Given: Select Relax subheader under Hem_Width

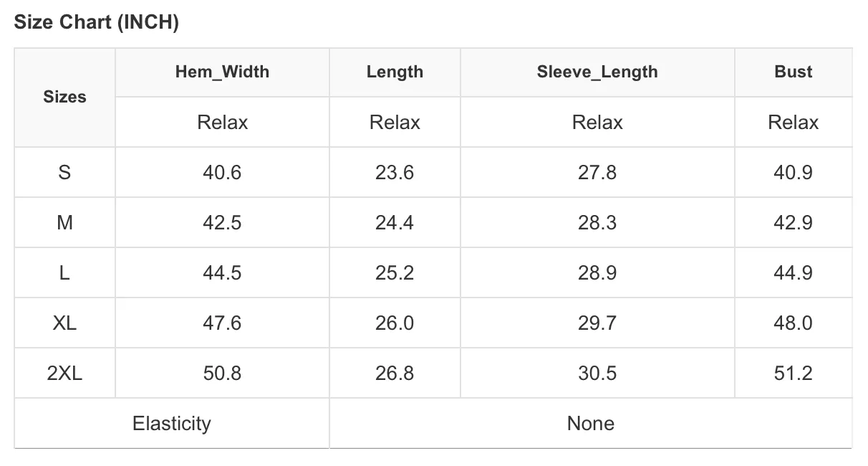Looking at the screenshot, I should (222, 123).
